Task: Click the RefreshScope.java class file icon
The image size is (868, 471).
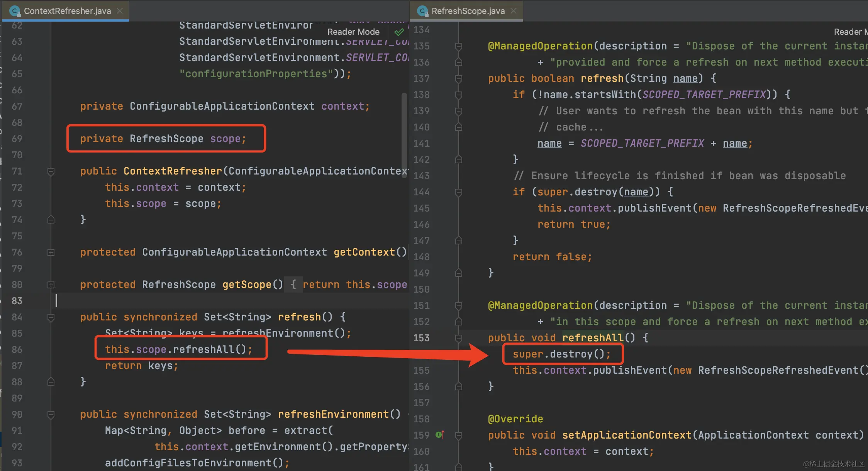Action: click(x=422, y=11)
